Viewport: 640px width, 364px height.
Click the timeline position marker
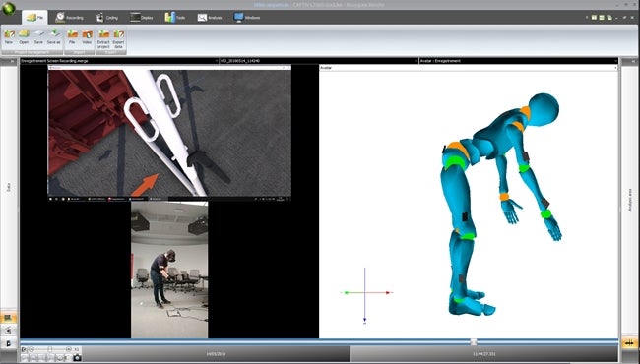(473, 342)
